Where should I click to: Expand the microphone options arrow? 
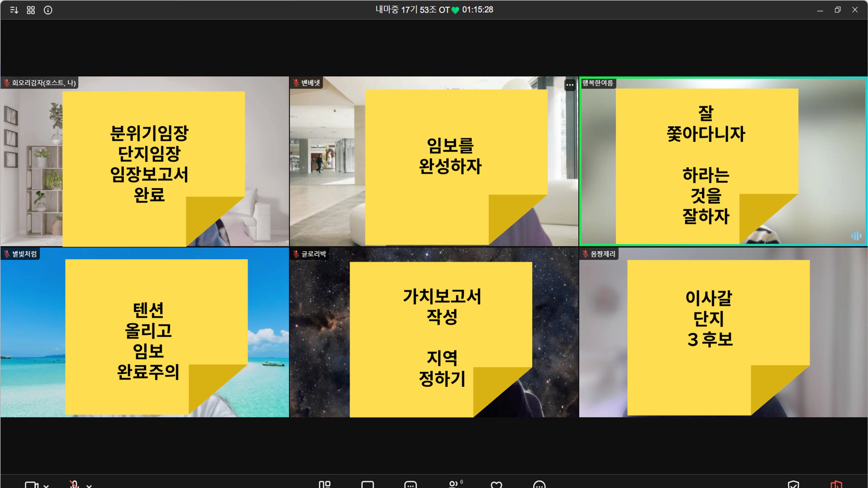(89, 486)
